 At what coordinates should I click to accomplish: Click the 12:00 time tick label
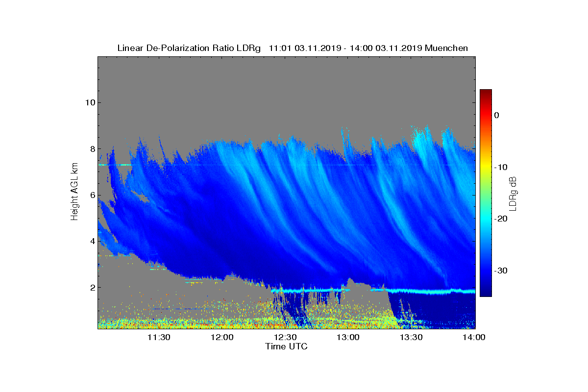(222, 337)
